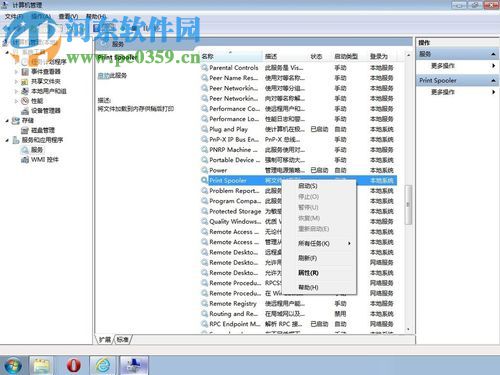Viewport: 500px width, 375px height.
Task: Select the Peer Name Res... service row
Action: pyautogui.click(x=299, y=78)
